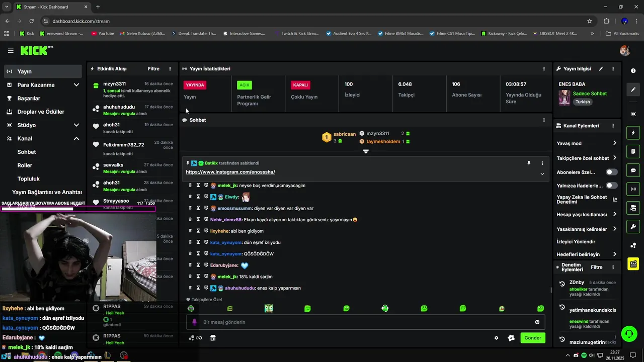Open the info icon in right toolbar
The image size is (644, 362).
[633, 71]
